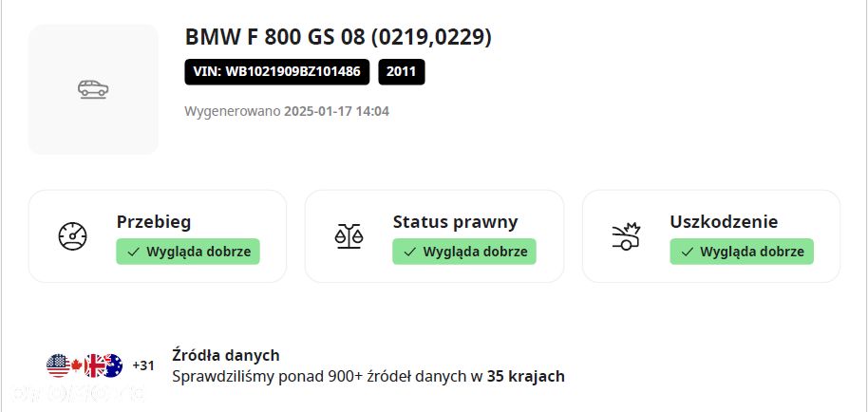Click the UK flag icon
Viewport: 868px width, 412px height.
coord(94,365)
